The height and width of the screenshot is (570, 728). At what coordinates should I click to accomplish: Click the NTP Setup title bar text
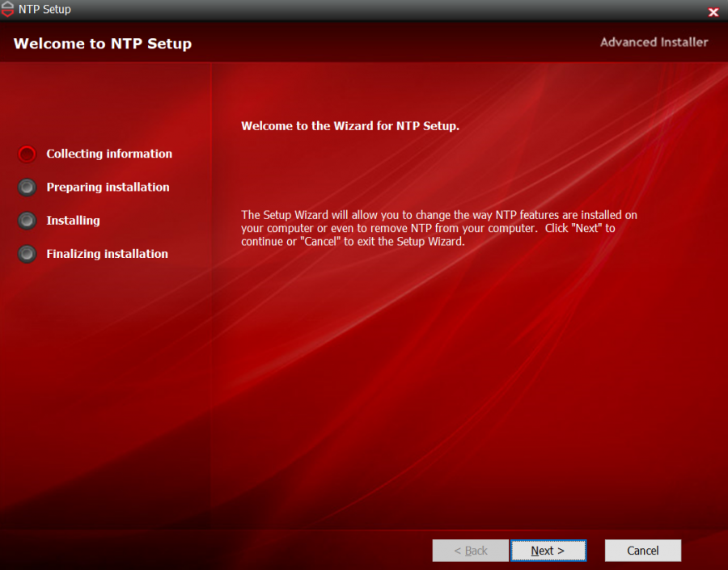(46, 9)
